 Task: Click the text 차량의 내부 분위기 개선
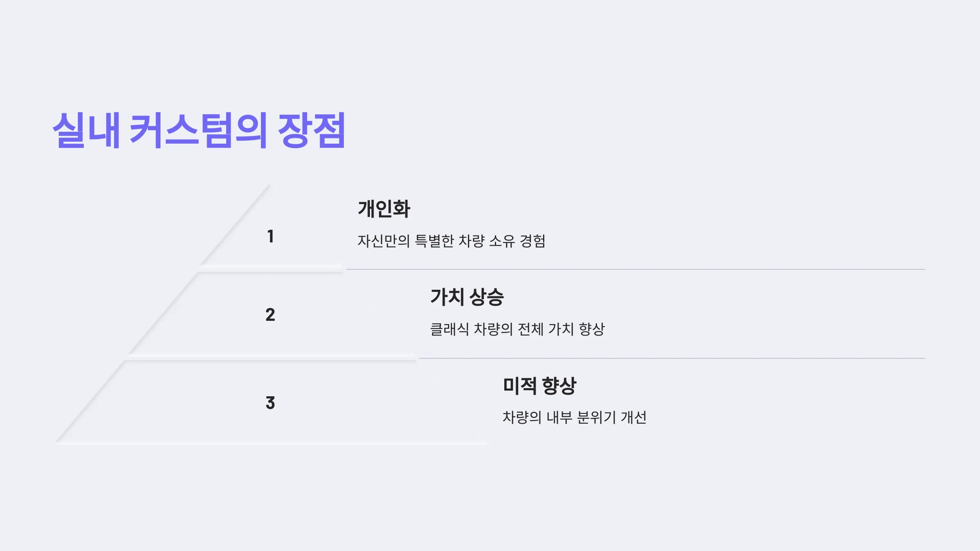[x=574, y=417]
